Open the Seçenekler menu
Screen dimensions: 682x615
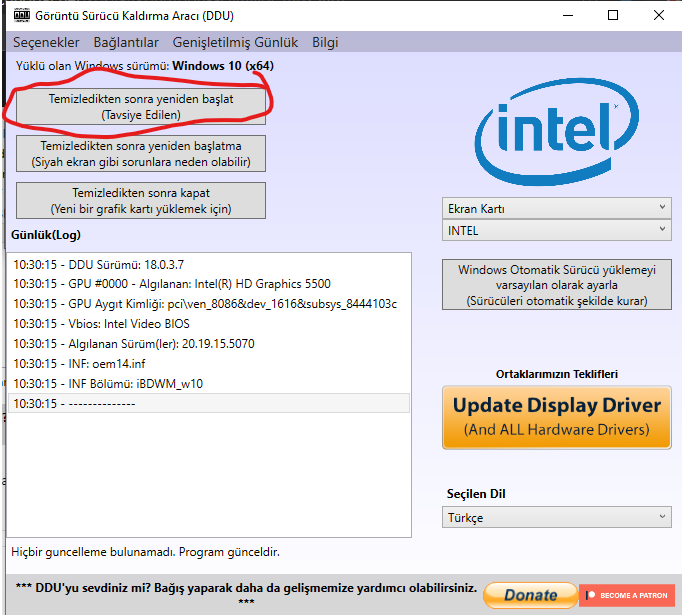[x=46, y=42]
